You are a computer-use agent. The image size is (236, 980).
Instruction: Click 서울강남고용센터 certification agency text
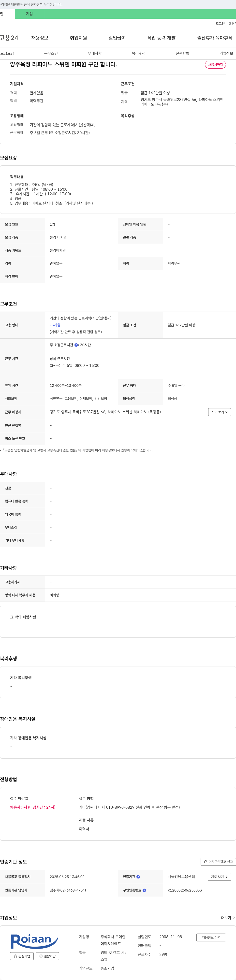click(x=181, y=877)
